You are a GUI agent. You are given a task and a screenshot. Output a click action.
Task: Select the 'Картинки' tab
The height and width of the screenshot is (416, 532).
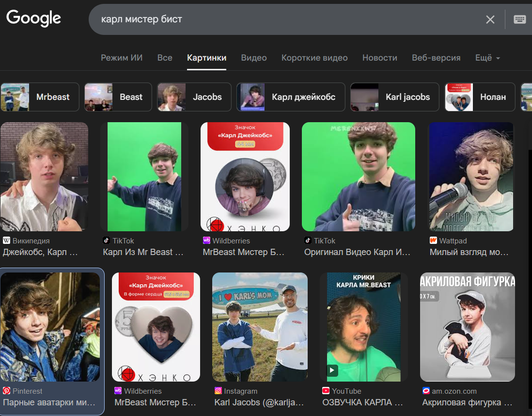[206, 58]
